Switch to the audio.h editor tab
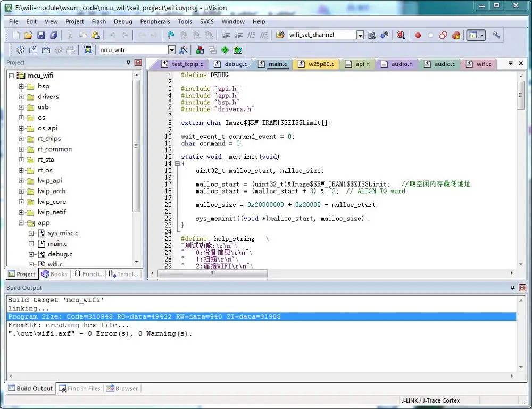This screenshot has height=409, width=532. [397, 64]
